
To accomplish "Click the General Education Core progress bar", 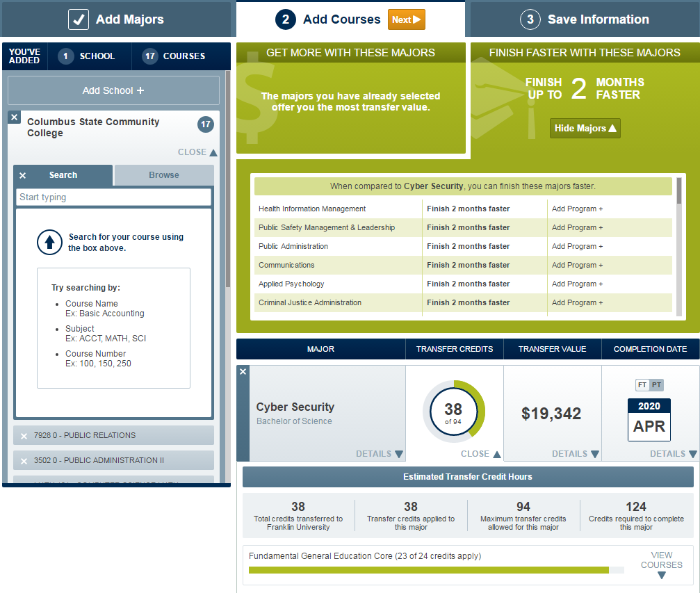I will [x=436, y=570].
